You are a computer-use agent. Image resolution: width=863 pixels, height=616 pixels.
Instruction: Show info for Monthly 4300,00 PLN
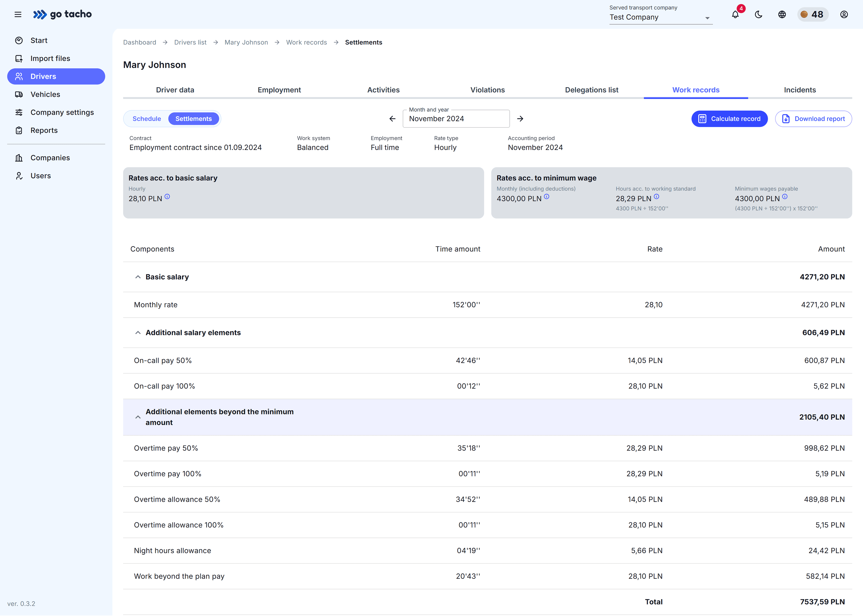tap(547, 196)
